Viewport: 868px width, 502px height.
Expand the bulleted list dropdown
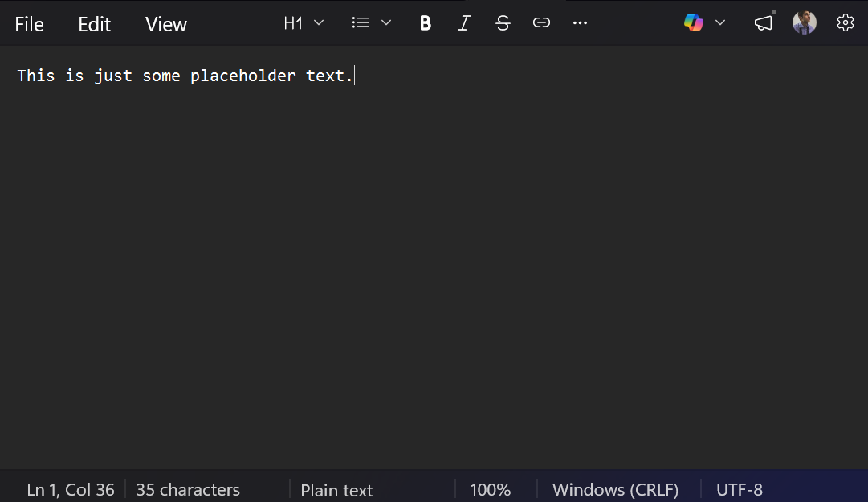pos(371,23)
